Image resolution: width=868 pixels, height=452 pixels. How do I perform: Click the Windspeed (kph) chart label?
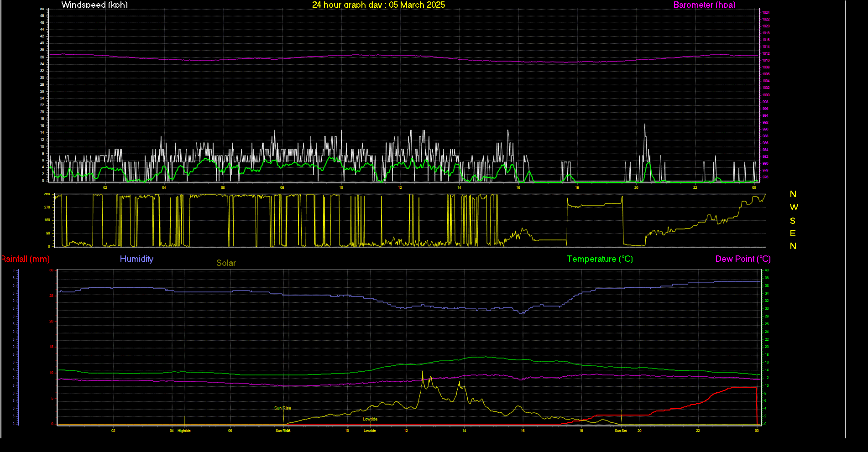click(94, 5)
